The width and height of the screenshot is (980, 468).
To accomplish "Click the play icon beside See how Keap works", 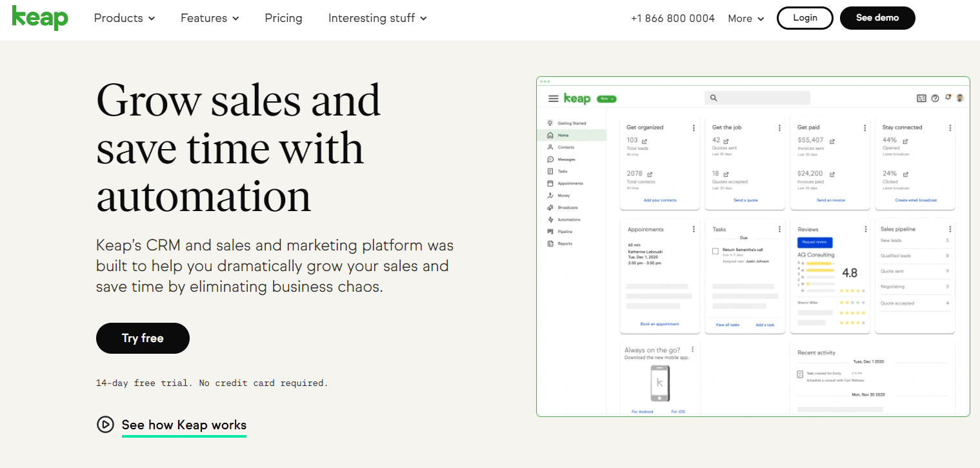I will [105, 425].
